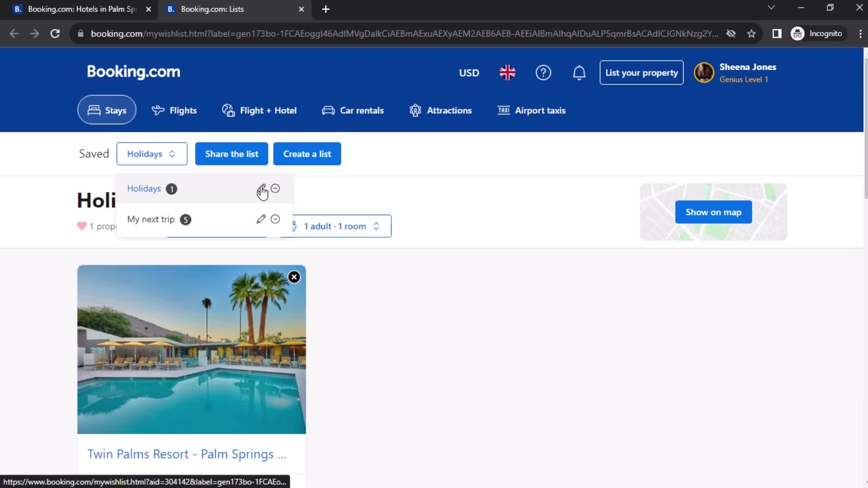Click the Twin Palms Resort thumbnail

coord(191,349)
